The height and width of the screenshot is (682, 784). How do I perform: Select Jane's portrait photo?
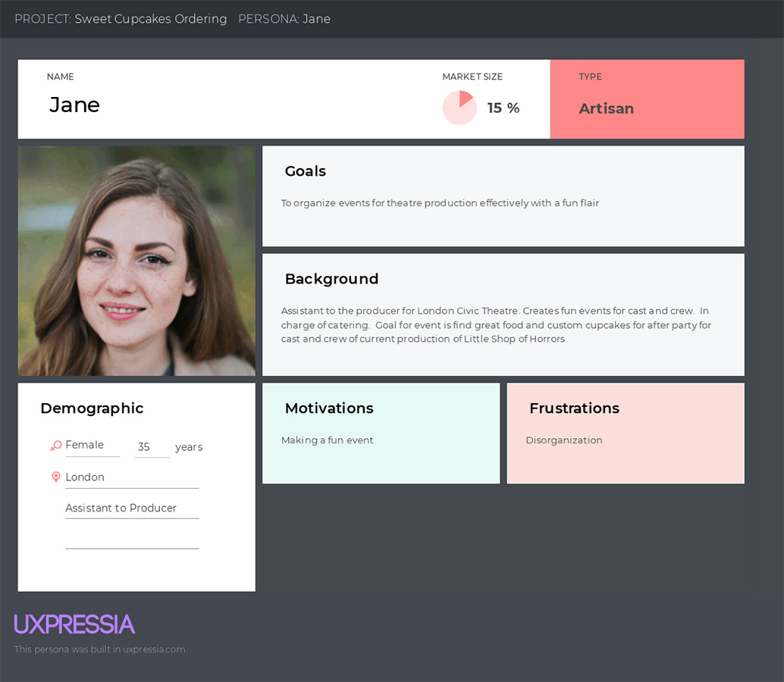pyautogui.click(x=136, y=261)
